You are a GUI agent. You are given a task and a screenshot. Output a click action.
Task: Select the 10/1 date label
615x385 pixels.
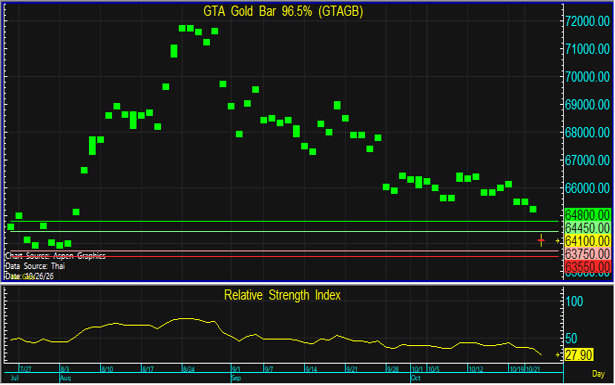[417, 369]
